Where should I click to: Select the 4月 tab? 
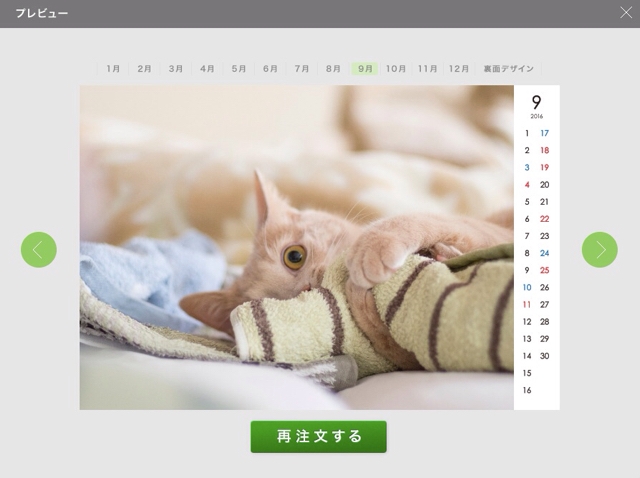[207, 69]
